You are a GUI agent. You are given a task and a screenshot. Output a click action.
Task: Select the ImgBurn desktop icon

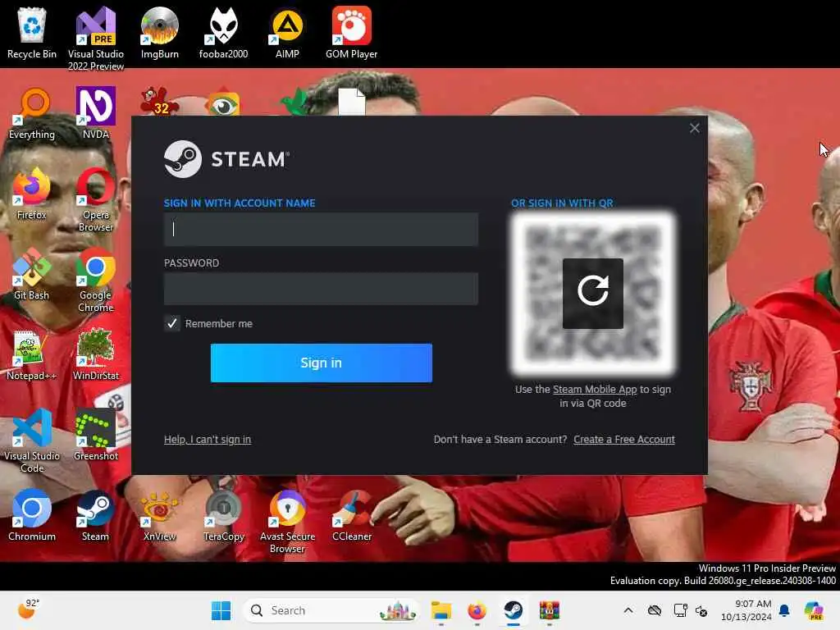[160, 33]
